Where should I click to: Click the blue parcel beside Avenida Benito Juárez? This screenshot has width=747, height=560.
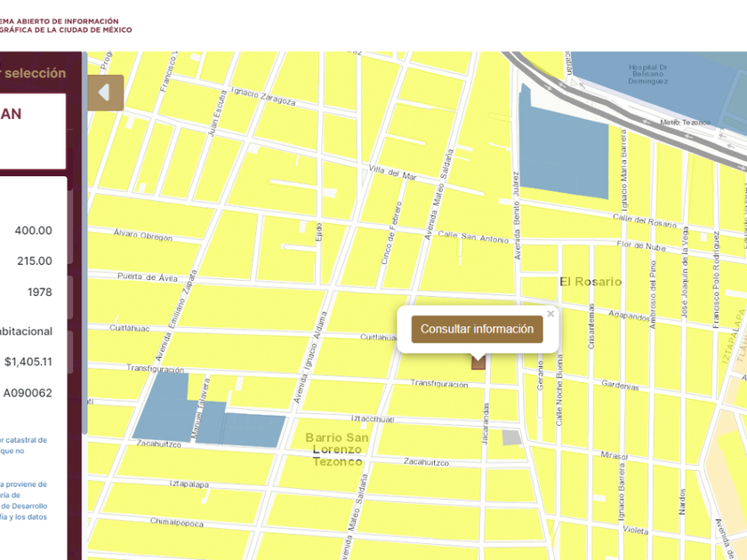[x=562, y=147]
